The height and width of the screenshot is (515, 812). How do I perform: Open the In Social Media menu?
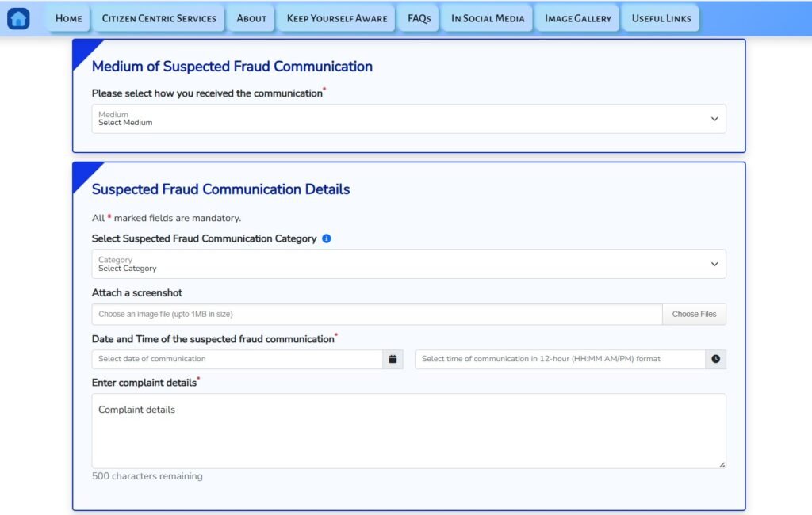tap(488, 18)
